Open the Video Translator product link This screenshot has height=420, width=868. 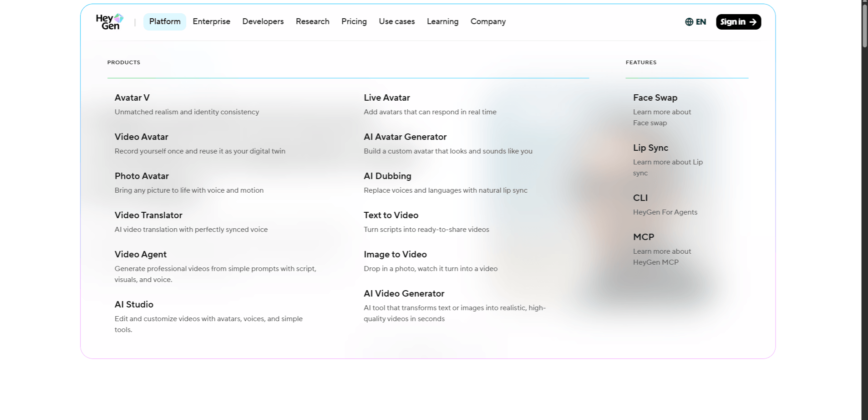click(x=148, y=215)
